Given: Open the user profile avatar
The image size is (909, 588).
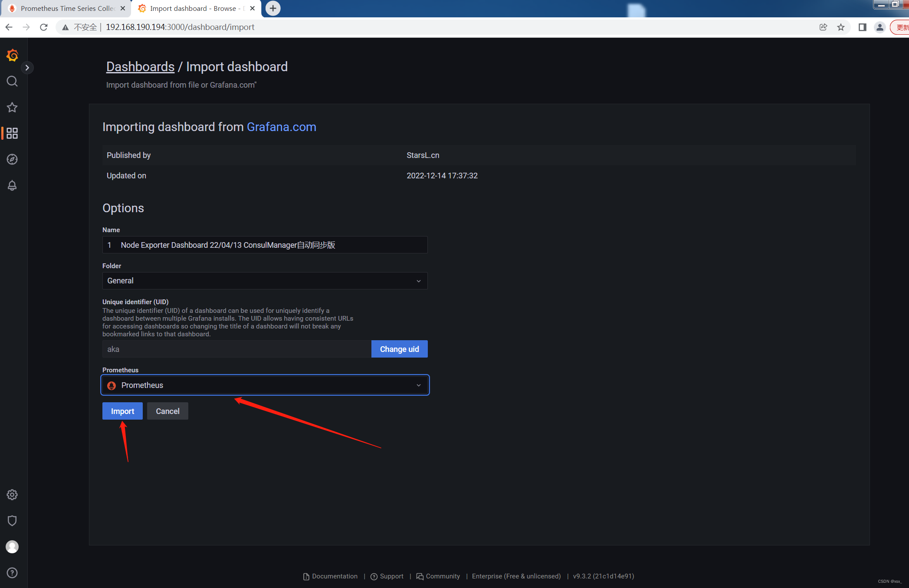Looking at the screenshot, I should (x=12, y=547).
